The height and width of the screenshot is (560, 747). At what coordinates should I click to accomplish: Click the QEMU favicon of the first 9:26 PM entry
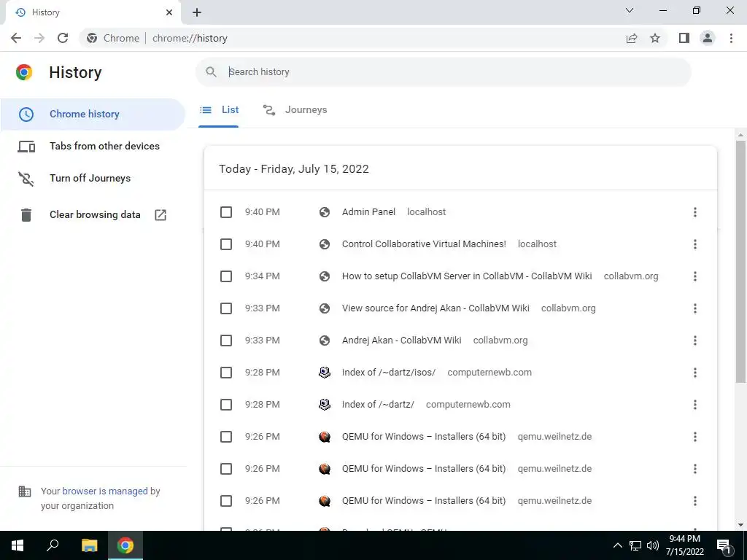(x=325, y=437)
